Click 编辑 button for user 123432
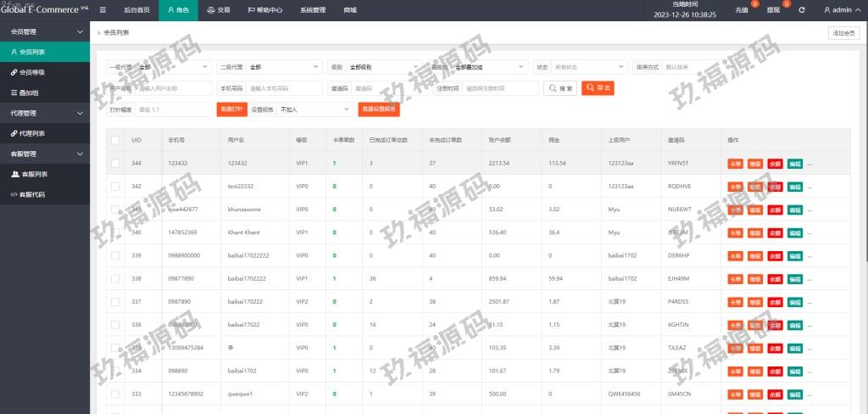Viewport: 868px width, 414px height. coord(795,163)
